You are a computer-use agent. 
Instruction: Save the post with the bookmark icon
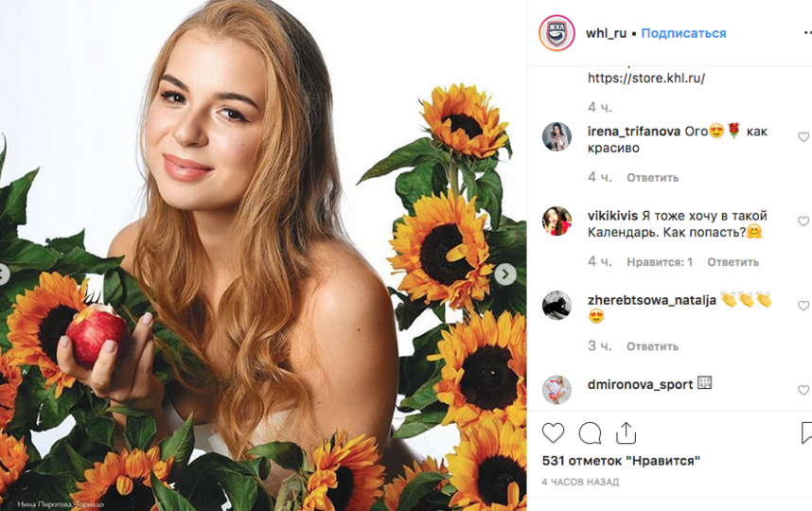806,432
